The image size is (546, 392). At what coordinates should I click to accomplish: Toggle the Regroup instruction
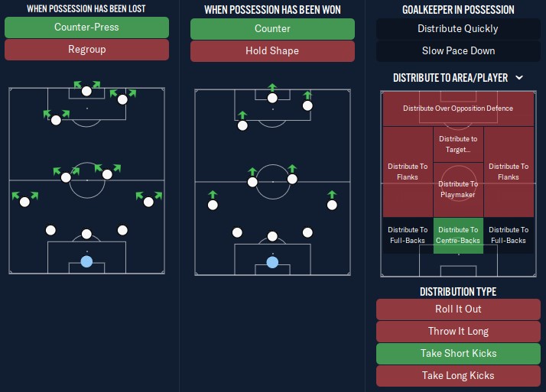point(86,50)
